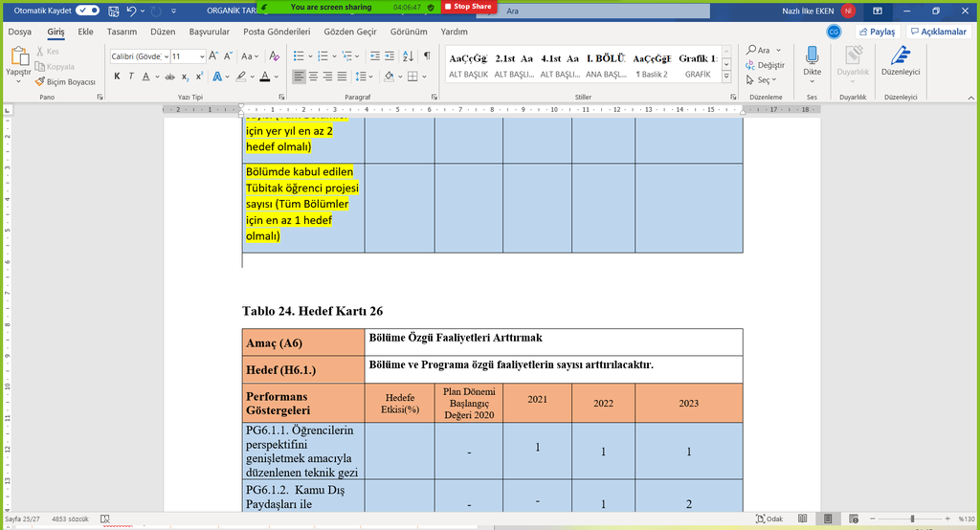Decrease paragraph indent
Viewport: 980px width, 530px height.
[x=375, y=56]
